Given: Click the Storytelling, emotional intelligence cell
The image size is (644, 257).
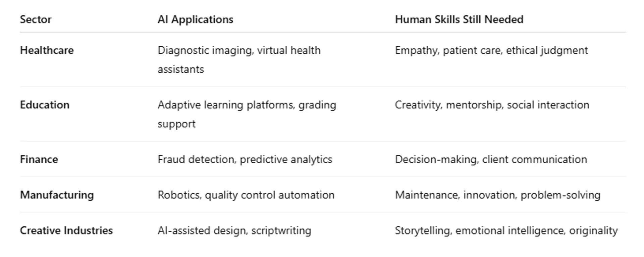Looking at the screenshot, I should 506,230.
